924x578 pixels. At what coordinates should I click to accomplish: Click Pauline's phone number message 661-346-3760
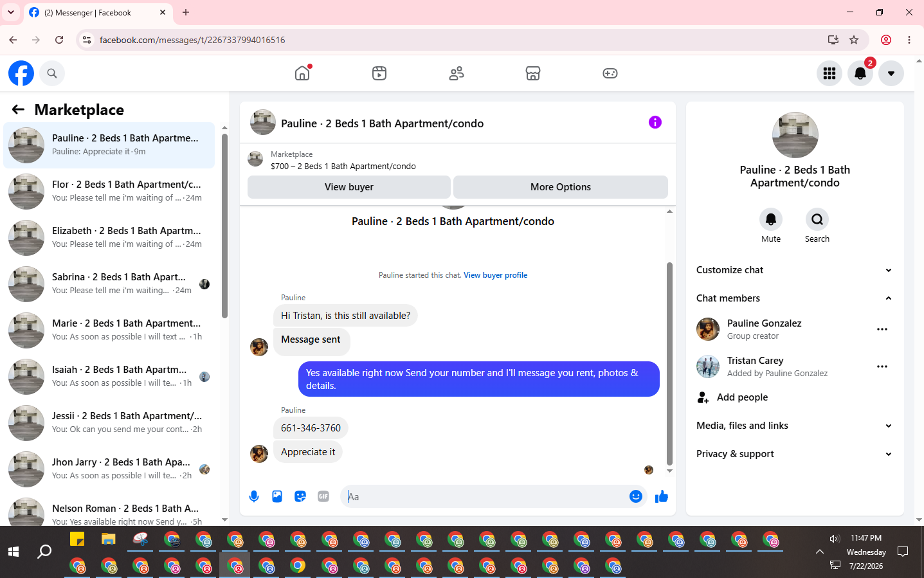(311, 428)
